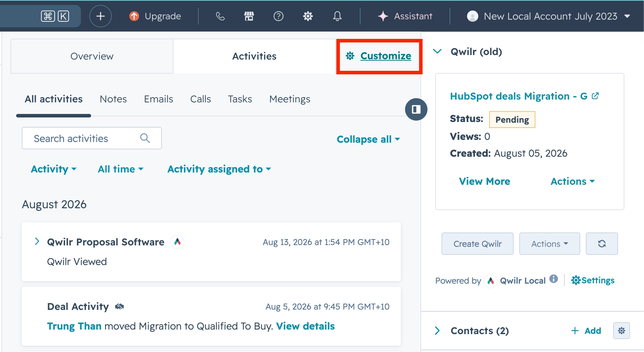Click the Created August 05, 2026 text

508,154
